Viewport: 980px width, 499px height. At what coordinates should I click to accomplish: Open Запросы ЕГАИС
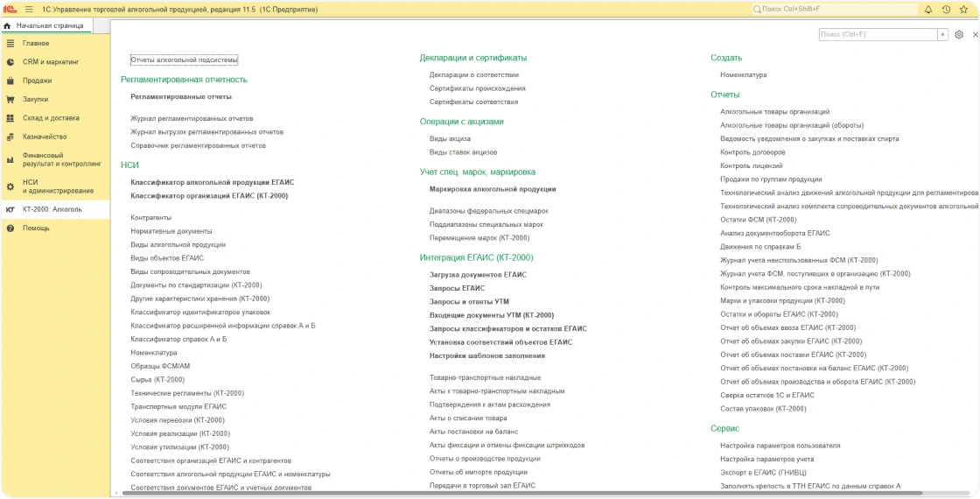click(x=457, y=288)
